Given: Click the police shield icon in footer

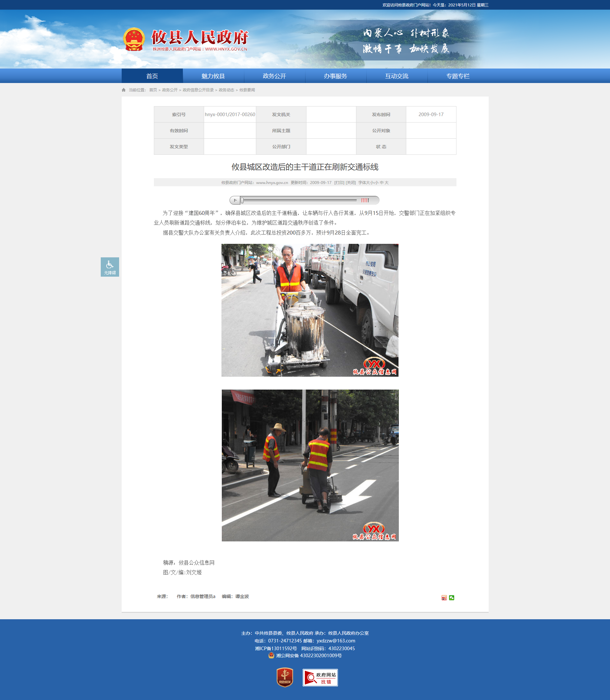Looking at the screenshot, I should click(271, 655).
